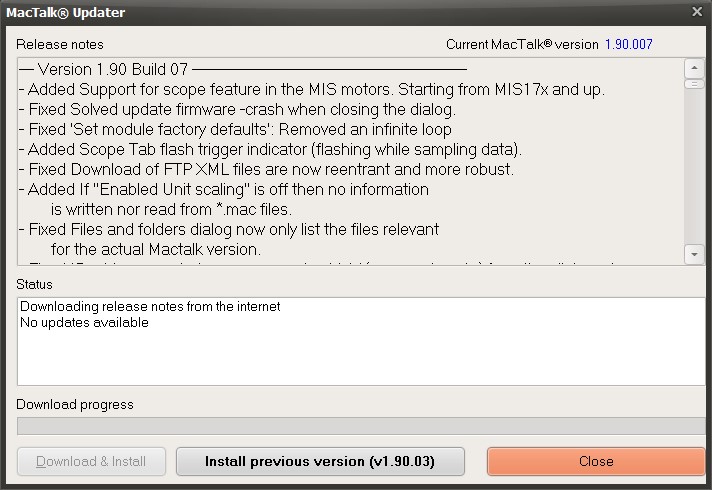712x490 pixels.
Task: Click the Download progress bar
Action: (361, 426)
